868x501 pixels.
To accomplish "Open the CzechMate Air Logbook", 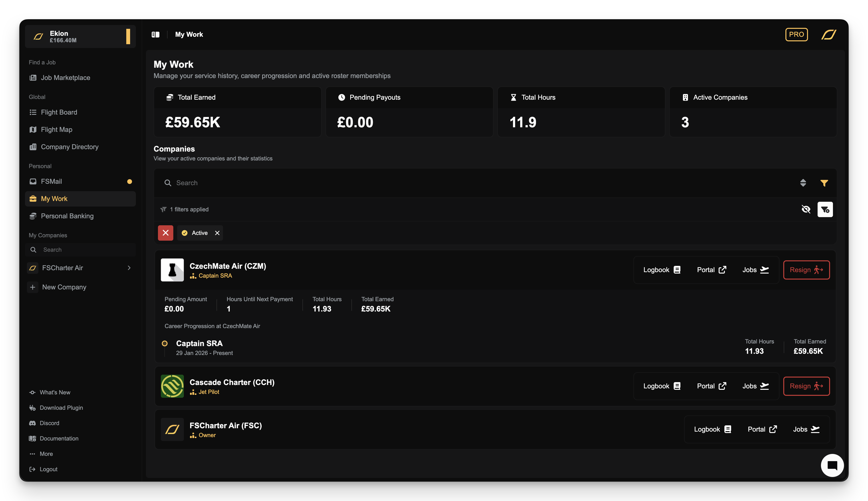I will 662,270.
